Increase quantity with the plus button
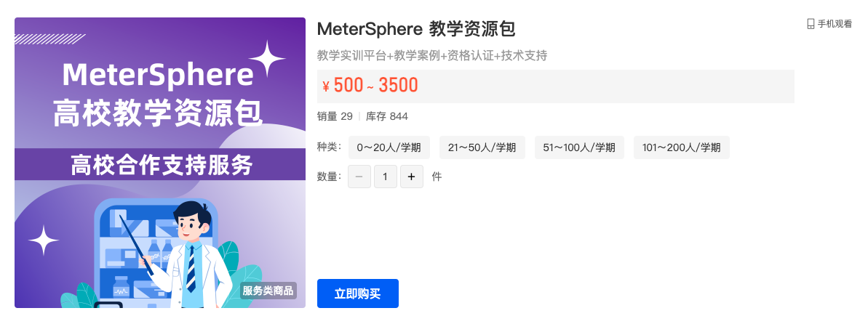 click(x=411, y=177)
